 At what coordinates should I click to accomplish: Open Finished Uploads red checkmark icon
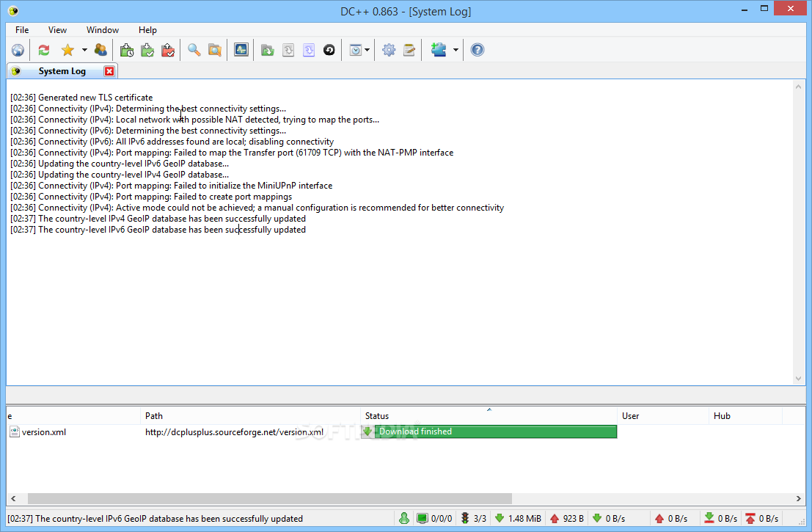168,50
